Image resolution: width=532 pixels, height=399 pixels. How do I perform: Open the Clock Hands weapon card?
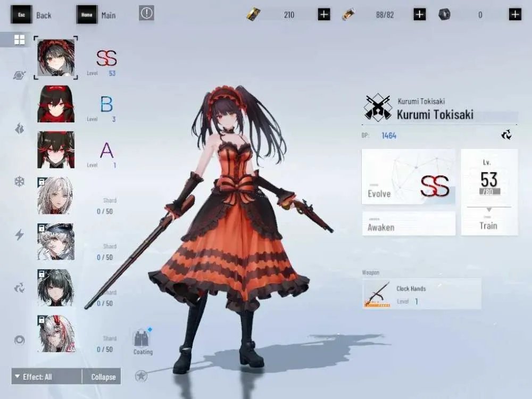422,294
